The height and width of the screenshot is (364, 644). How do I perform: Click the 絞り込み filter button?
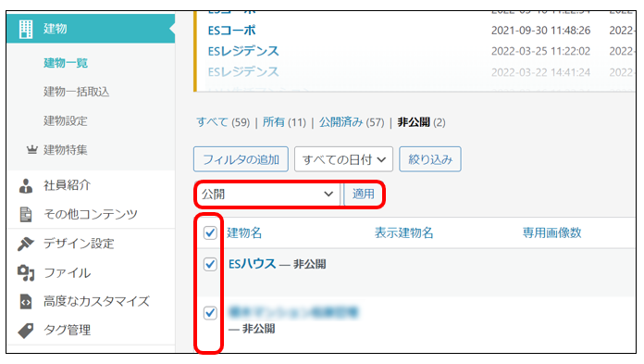tap(430, 159)
